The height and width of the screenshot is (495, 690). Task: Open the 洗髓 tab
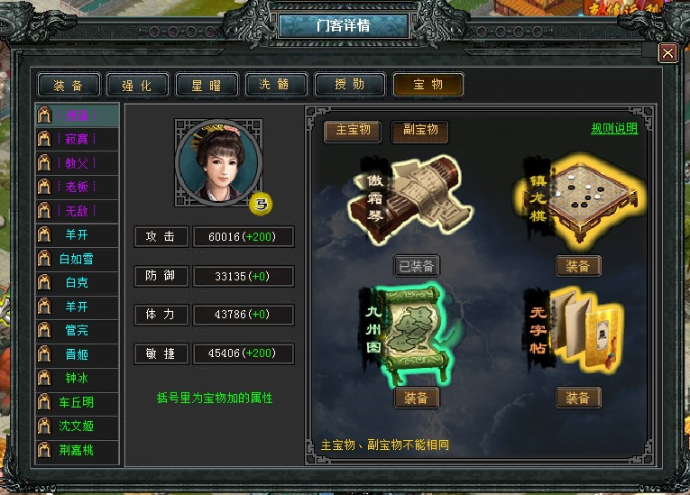275,84
